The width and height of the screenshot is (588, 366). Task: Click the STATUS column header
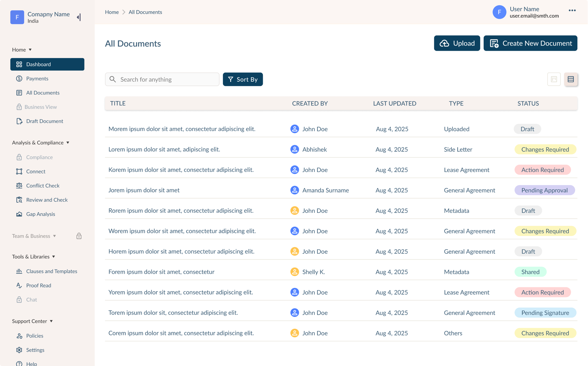528,103
